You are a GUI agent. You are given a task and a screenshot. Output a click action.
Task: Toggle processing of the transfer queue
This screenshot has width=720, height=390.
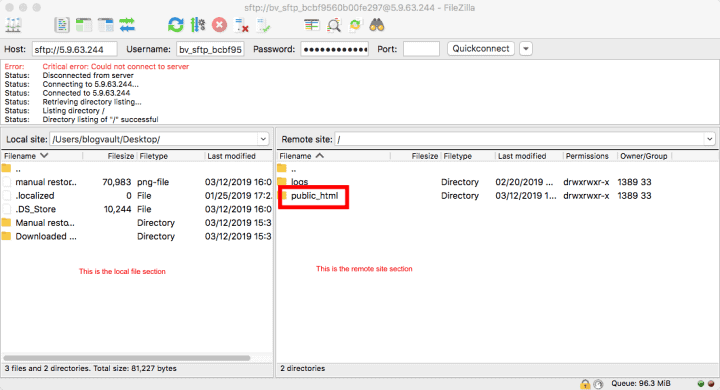pos(197,25)
